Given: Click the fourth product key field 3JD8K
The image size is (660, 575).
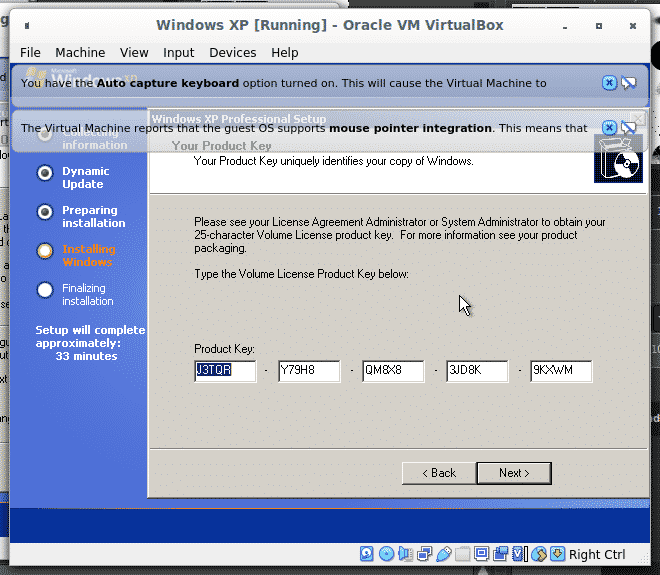Looking at the screenshot, I should click(x=477, y=371).
